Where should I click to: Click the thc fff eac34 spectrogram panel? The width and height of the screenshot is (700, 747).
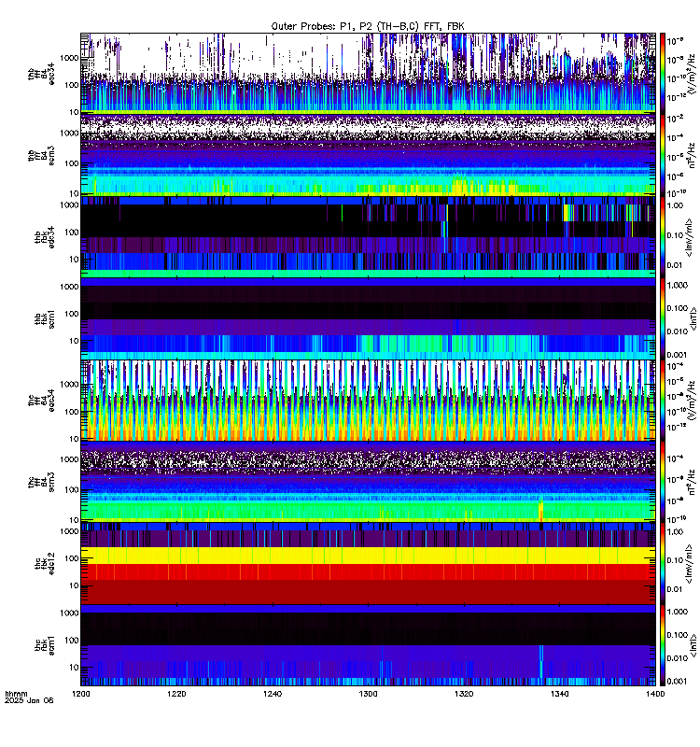(x=368, y=401)
